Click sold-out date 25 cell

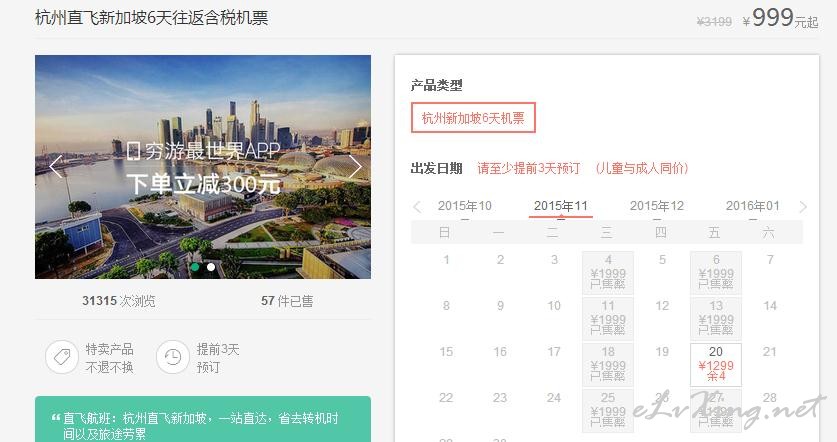608,411
